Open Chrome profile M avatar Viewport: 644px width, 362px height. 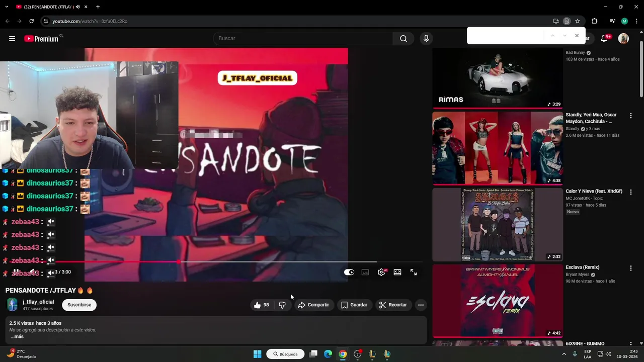624,21
